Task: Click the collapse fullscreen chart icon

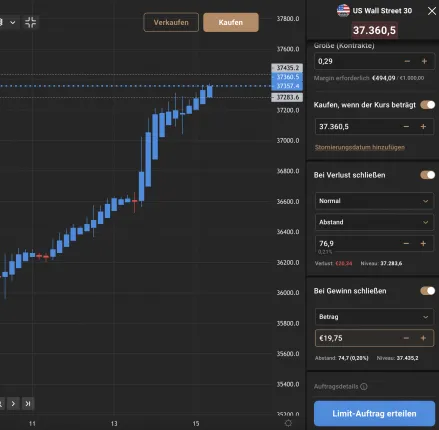Action: pyautogui.click(x=31, y=22)
